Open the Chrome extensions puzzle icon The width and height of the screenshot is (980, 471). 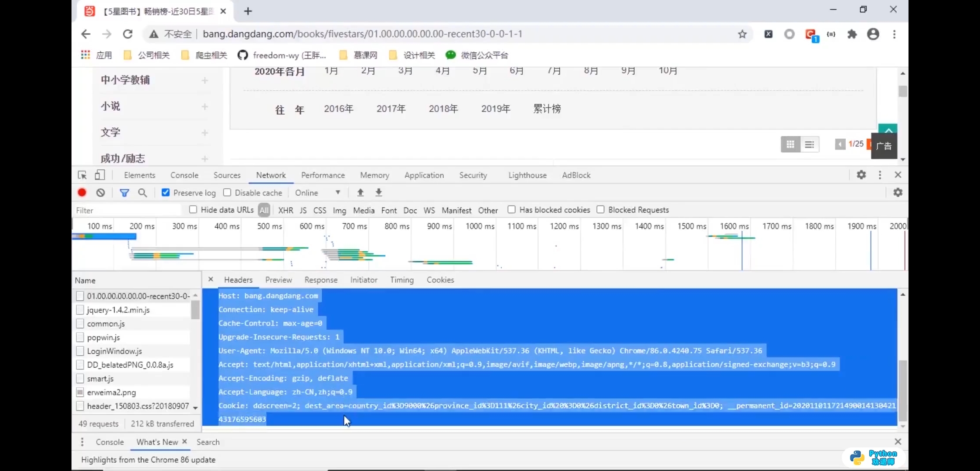[852, 34]
